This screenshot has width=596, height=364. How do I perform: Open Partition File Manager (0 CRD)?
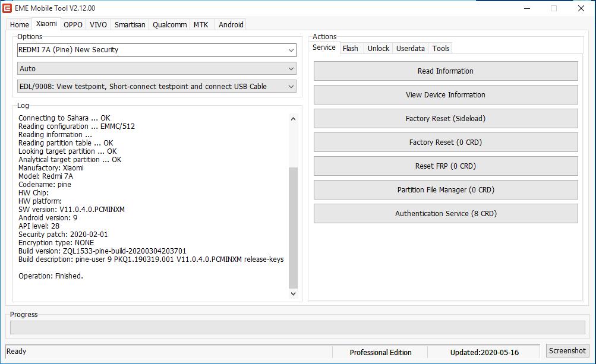[x=446, y=190]
